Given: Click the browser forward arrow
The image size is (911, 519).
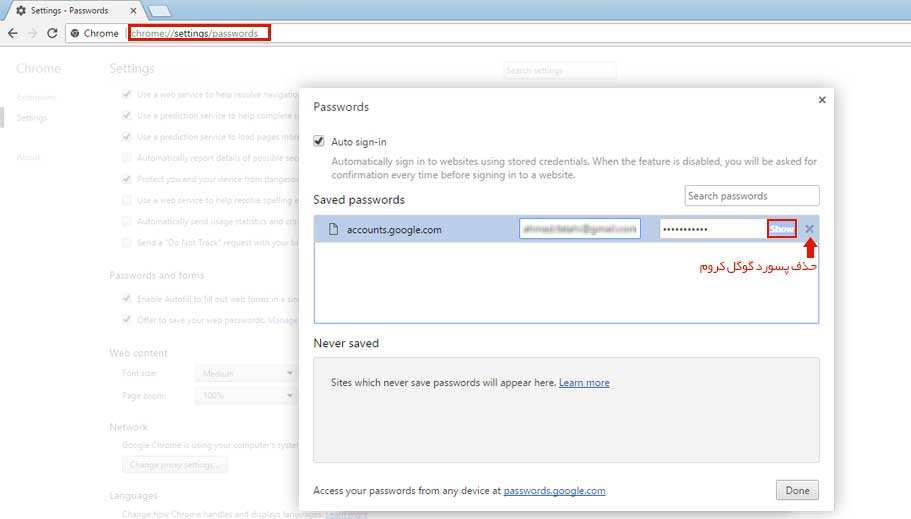Looking at the screenshot, I should (33, 33).
